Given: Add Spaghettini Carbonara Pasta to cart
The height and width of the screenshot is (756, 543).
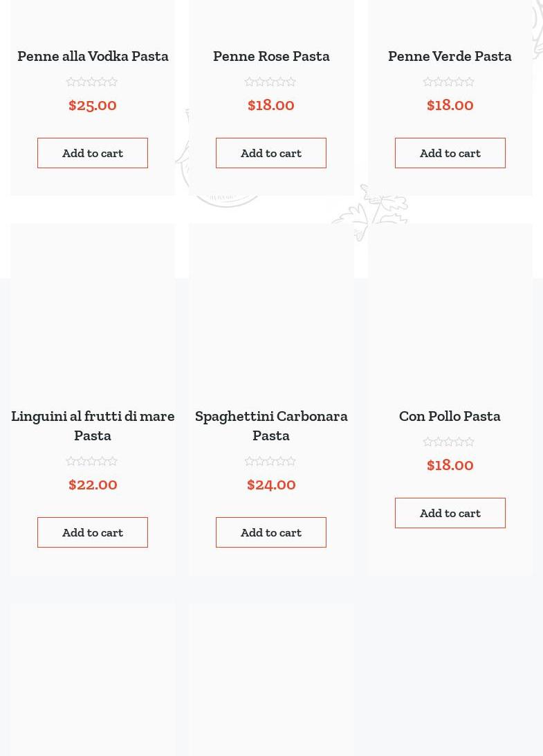Looking at the screenshot, I should tap(271, 532).
